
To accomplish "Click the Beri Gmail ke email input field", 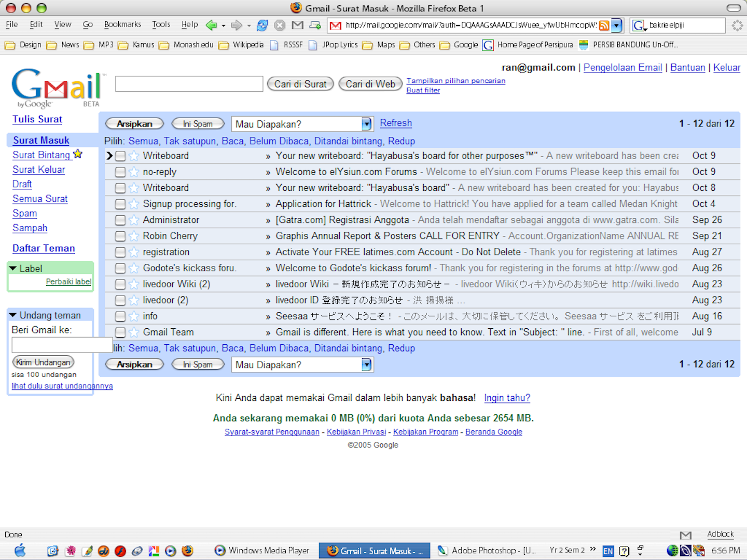I will pyautogui.click(x=62, y=345).
